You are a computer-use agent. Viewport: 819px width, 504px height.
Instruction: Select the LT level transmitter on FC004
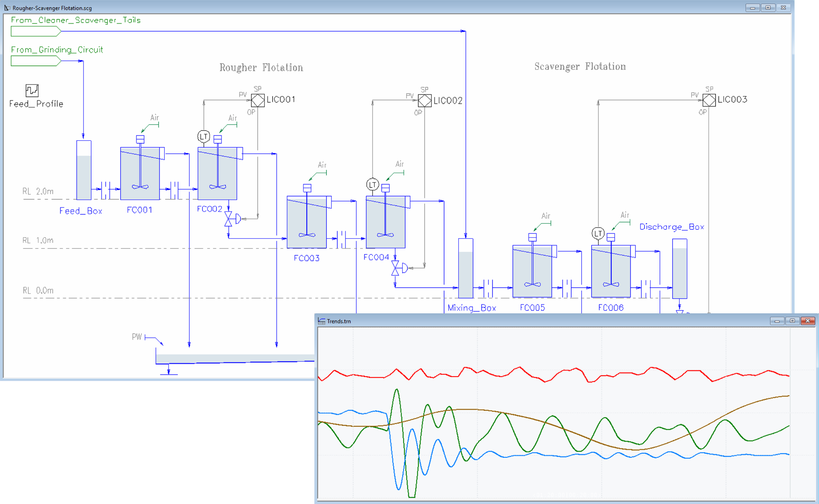373,185
